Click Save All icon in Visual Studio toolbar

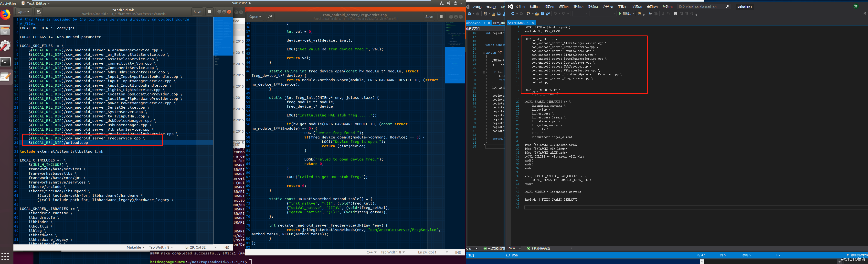548,14
